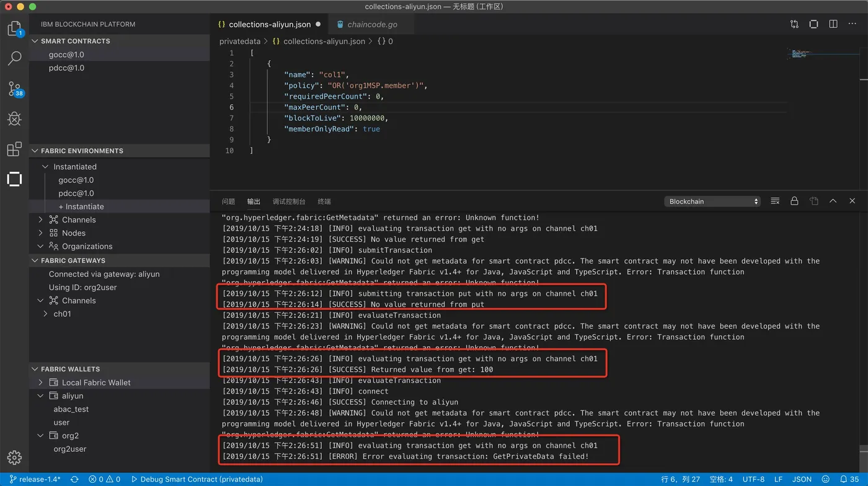The width and height of the screenshot is (868, 486).
Task: Open the Run and Debug bug icon
Action: pos(14,118)
